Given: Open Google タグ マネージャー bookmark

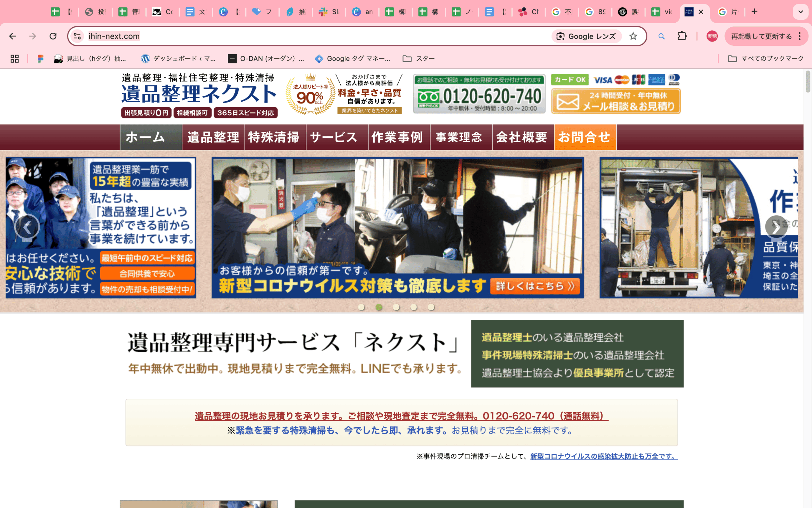Looking at the screenshot, I should pyautogui.click(x=353, y=59).
